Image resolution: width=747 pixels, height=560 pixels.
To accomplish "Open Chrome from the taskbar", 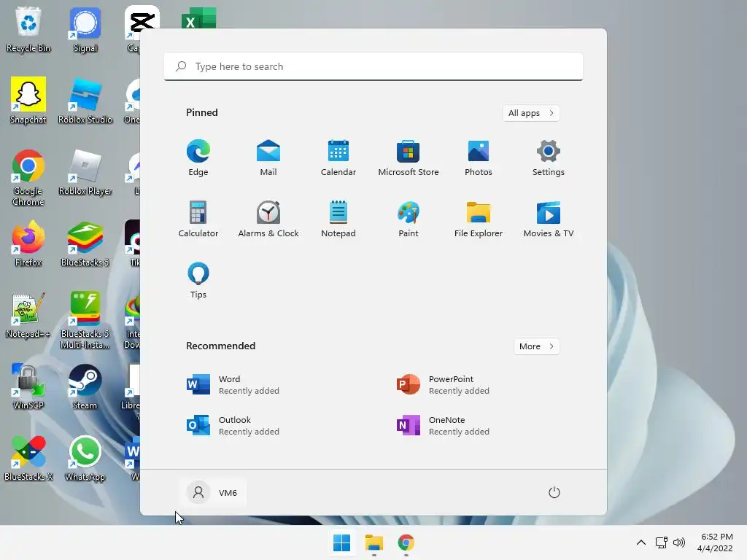I will coord(406,542).
